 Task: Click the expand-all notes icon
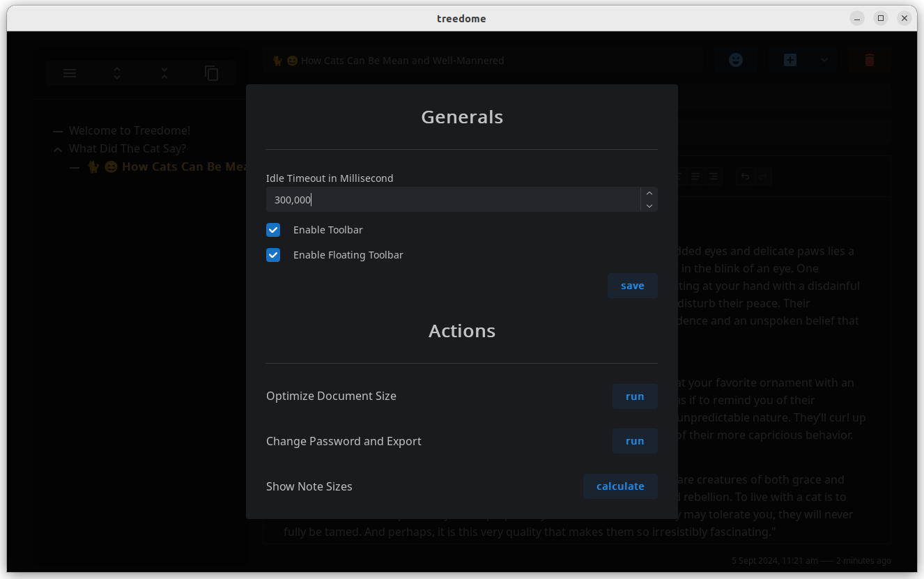point(117,73)
